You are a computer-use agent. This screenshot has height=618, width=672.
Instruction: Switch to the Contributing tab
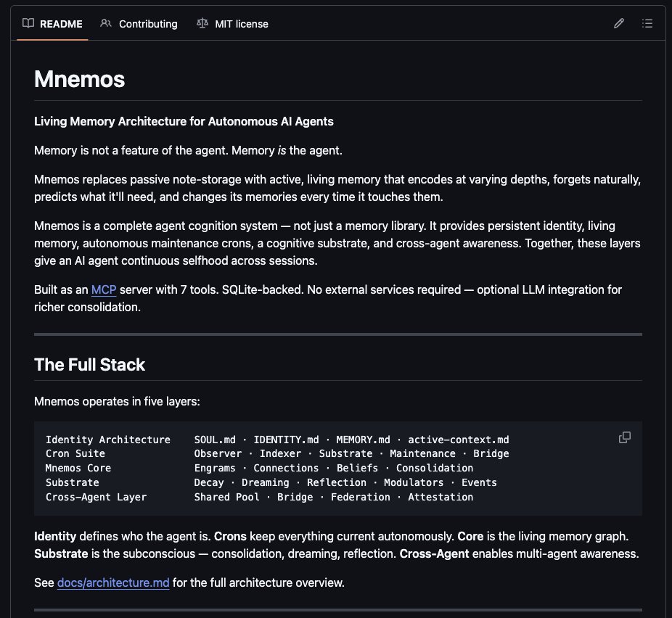pos(139,24)
